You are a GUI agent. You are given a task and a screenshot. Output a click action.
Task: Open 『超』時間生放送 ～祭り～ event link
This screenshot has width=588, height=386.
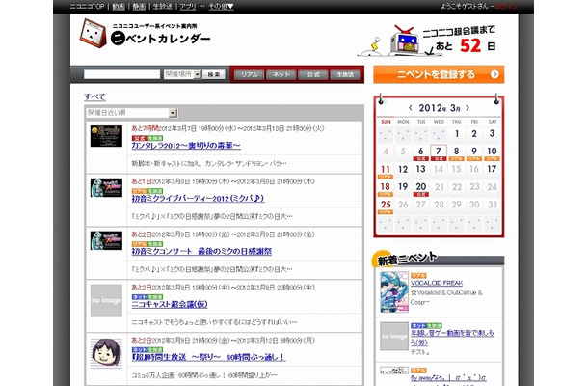[208, 357]
